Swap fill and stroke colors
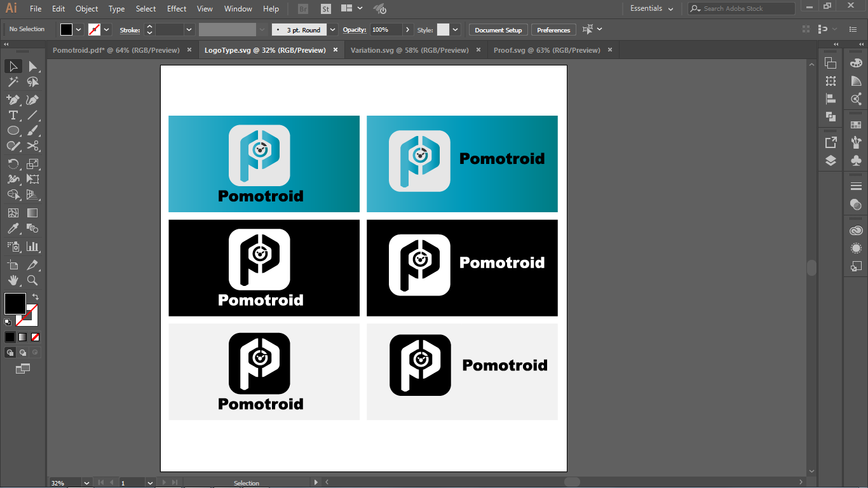The height and width of the screenshot is (488, 868). tap(36, 297)
